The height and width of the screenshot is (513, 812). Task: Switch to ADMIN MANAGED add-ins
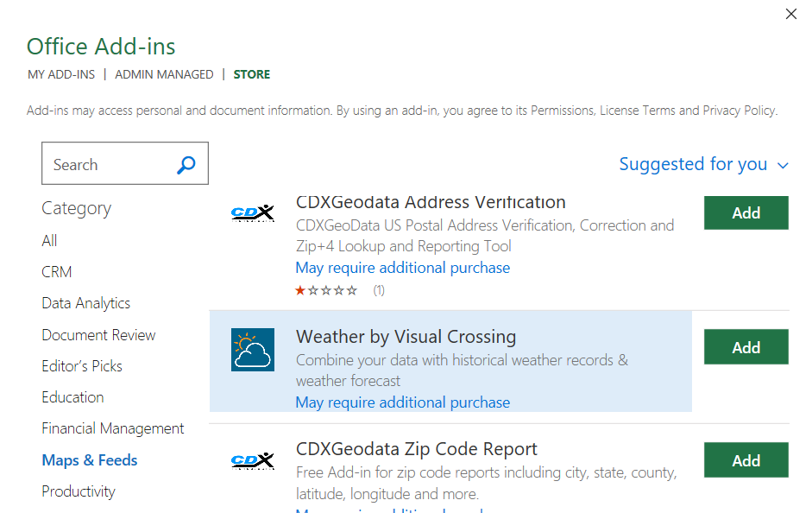[x=163, y=74]
